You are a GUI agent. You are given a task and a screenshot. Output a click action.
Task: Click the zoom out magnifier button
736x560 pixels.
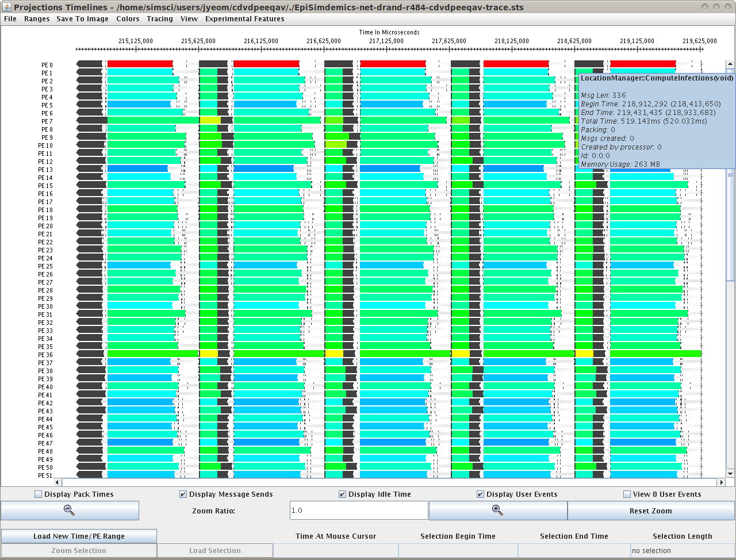tap(70, 511)
